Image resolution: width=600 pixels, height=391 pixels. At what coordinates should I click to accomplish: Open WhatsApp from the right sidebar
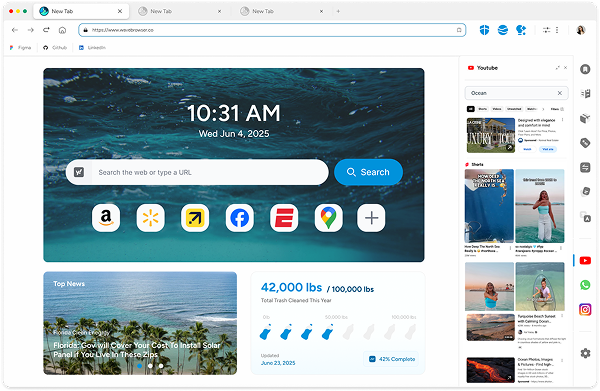[585, 285]
